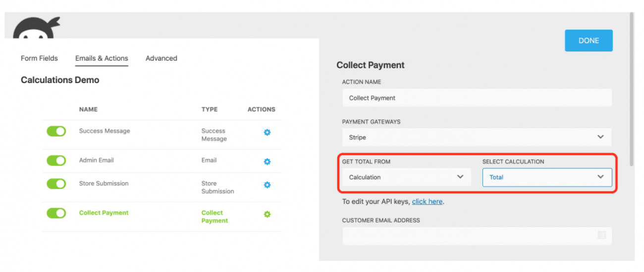Switch to the Form Fields tab
Screen dimensions: 644x272
(x=39, y=58)
